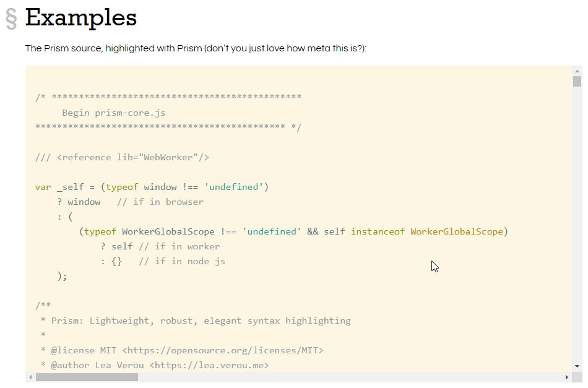Click the "? self // if in worker" line
The width and height of the screenshot is (588, 388).
(x=160, y=246)
